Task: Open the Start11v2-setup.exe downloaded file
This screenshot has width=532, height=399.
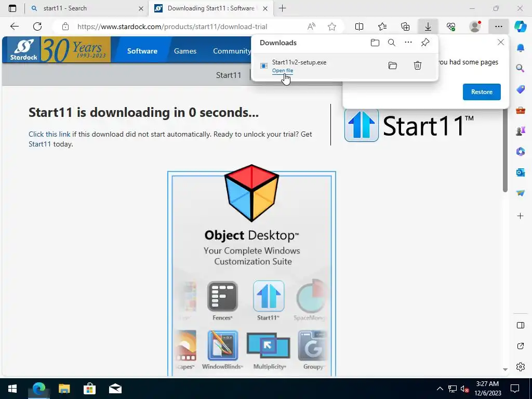Action: pyautogui.click(x=282, y=71)
